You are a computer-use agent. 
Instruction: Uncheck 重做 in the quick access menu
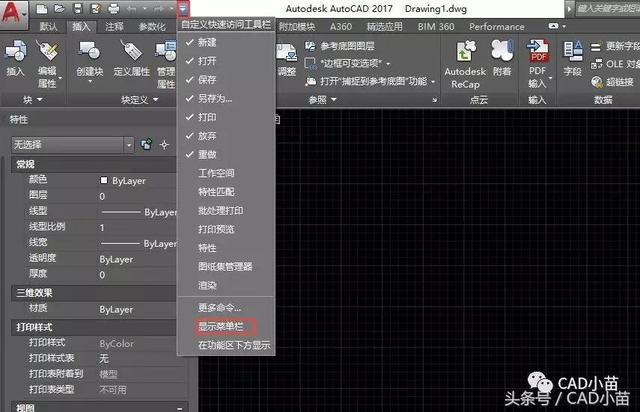[226, 155]
